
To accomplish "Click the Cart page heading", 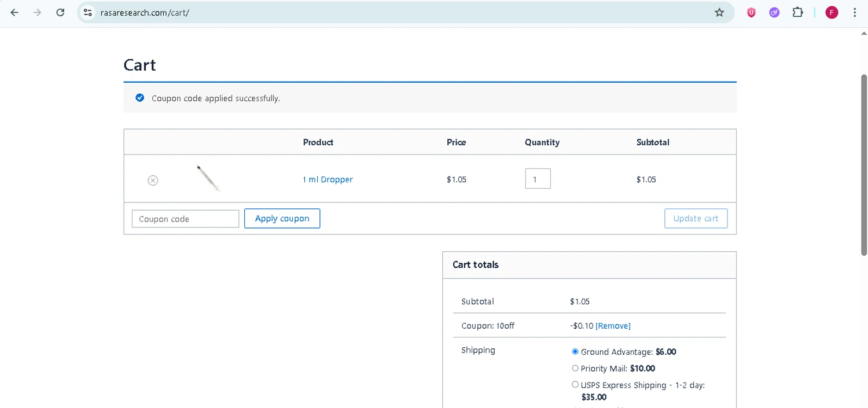I will (x=139, y=65).
